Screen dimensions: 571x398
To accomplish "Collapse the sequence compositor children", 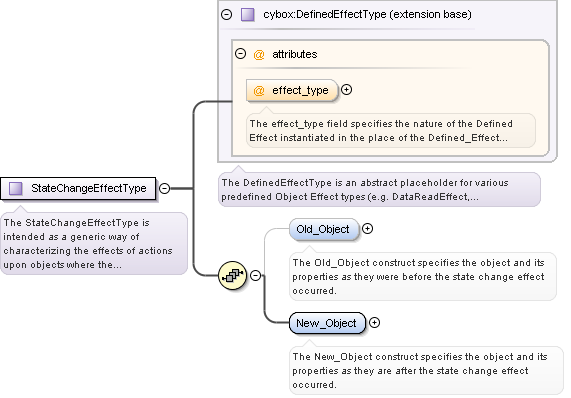I will point(256,276).
